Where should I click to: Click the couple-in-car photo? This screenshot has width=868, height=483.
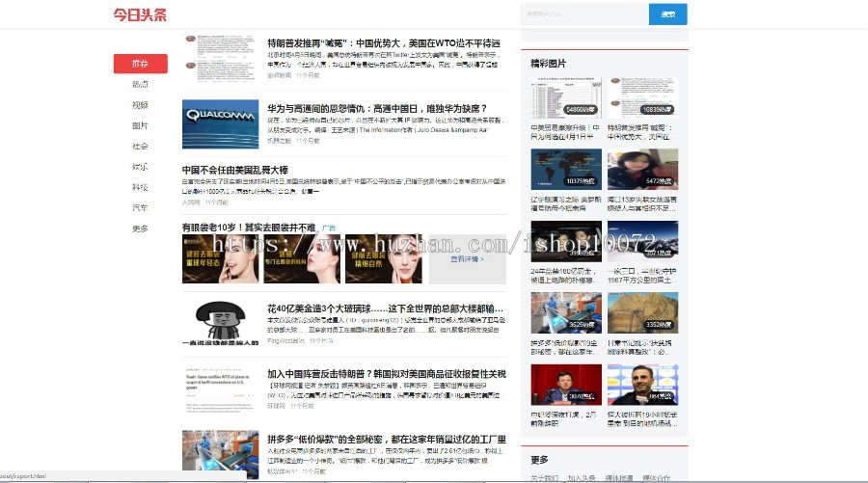click(x=566, y=241)
